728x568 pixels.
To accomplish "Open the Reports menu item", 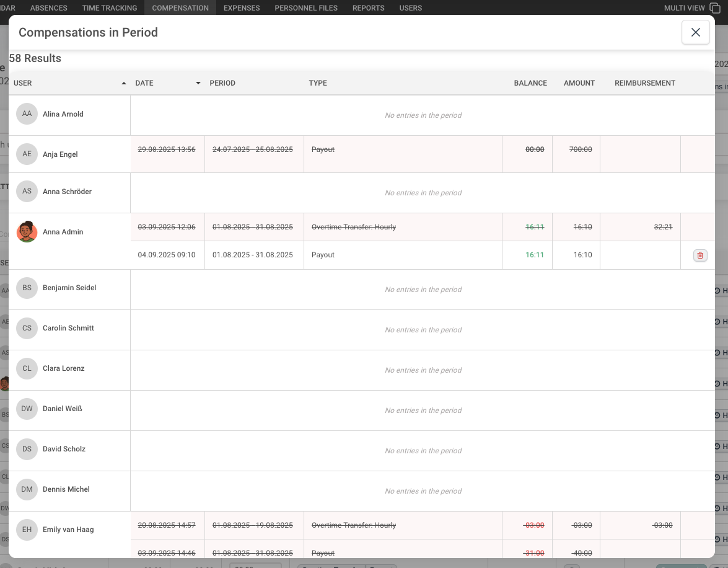I will point(368,8).
